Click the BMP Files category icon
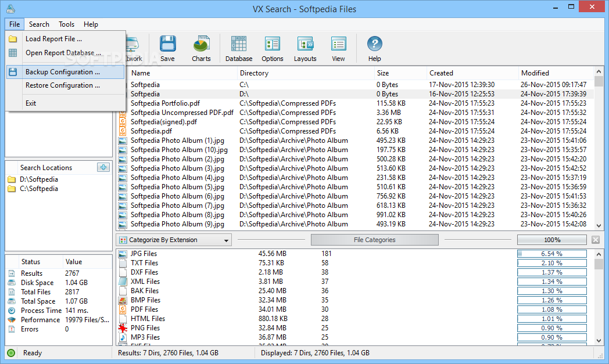This screenshot has height=364, width=609. tap(123, 300)
